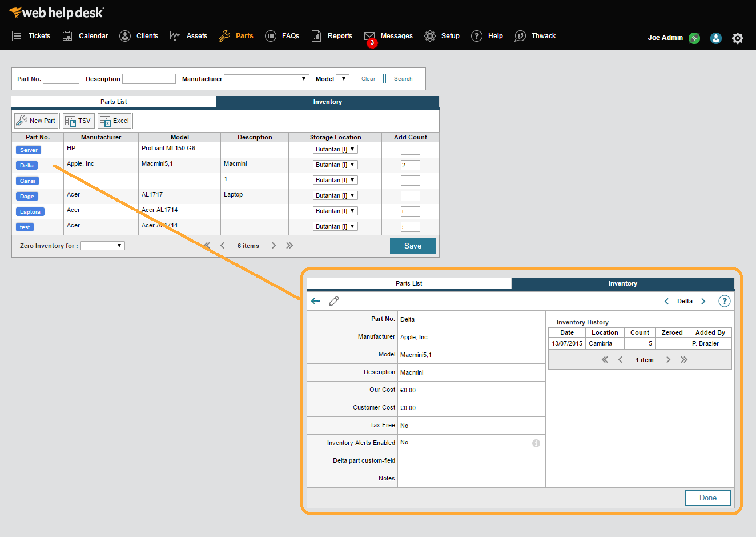Open the test part number link
Viewport: 756px width, 537px height.
point(25,227)
